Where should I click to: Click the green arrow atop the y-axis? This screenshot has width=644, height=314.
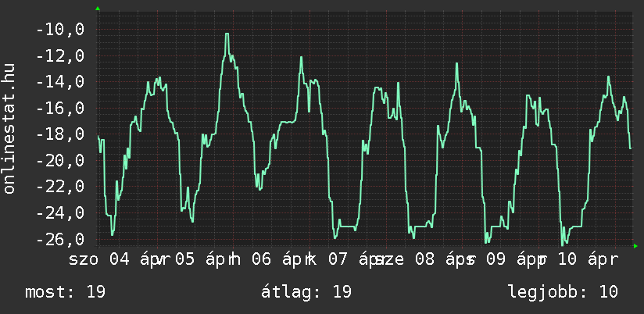97,9
